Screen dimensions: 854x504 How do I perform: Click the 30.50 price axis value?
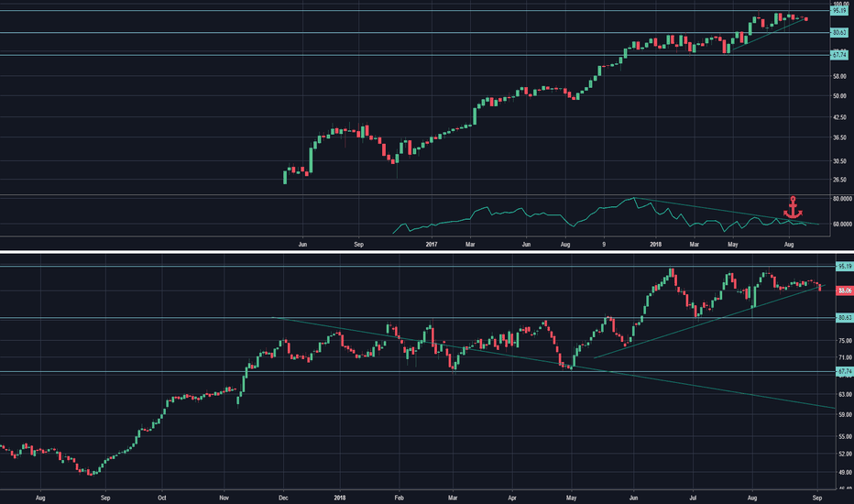point(839,161)
